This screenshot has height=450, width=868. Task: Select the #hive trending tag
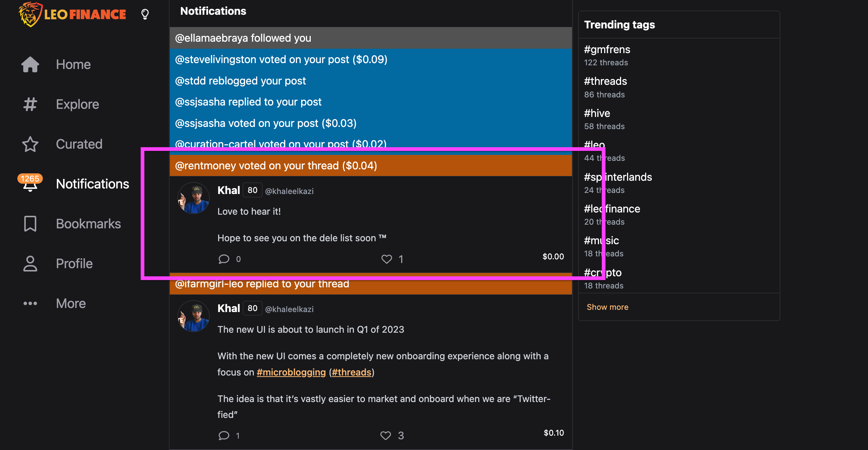click(597, 113)
